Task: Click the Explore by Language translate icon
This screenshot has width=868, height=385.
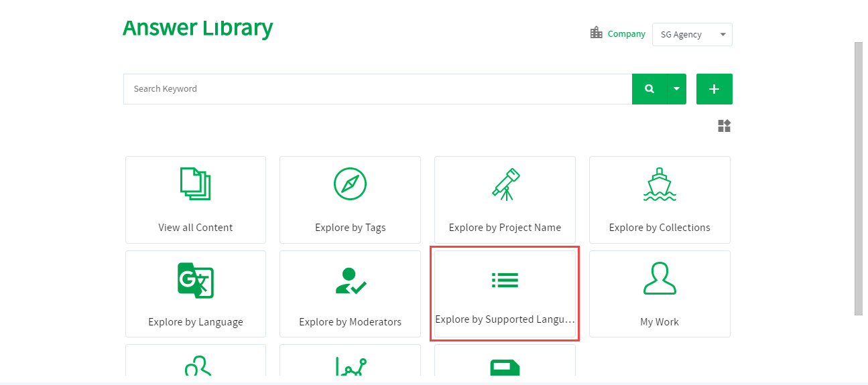Action: click(196, 281)
